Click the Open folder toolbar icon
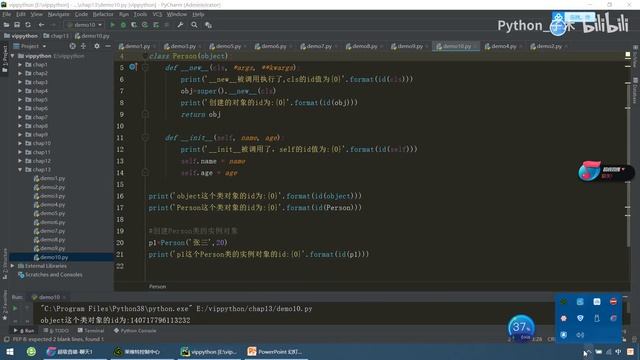640x360 pixels. (7, 25)
